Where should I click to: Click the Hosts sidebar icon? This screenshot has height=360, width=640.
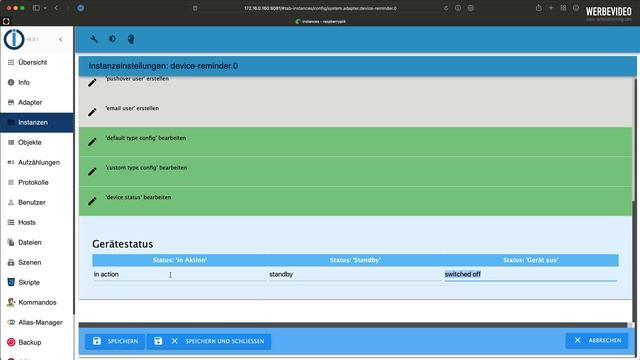[11, 222]
